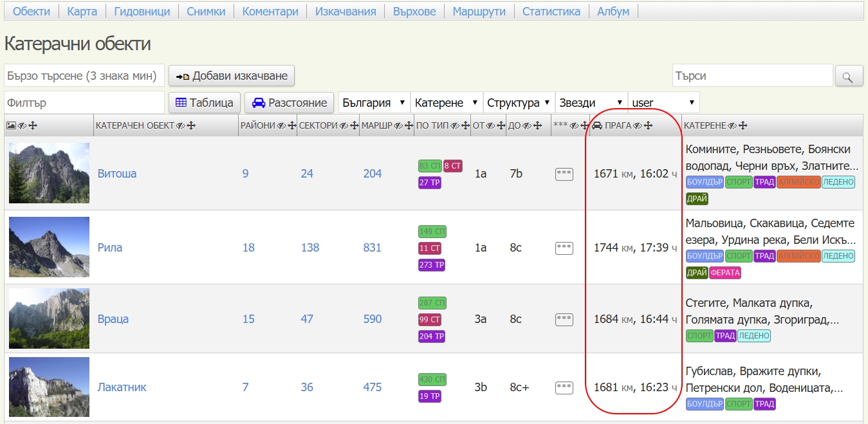Open the Рила climbing area link

tap(110, 248)
